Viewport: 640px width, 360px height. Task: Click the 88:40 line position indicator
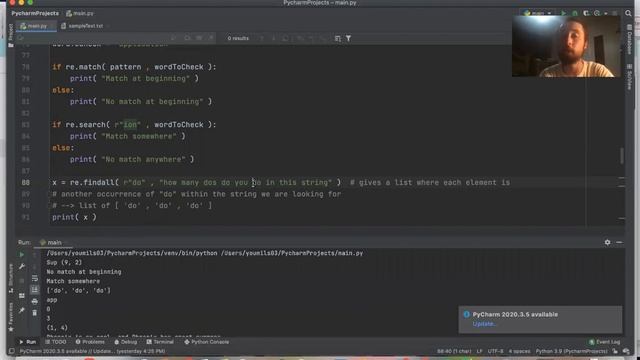point(454,351)
